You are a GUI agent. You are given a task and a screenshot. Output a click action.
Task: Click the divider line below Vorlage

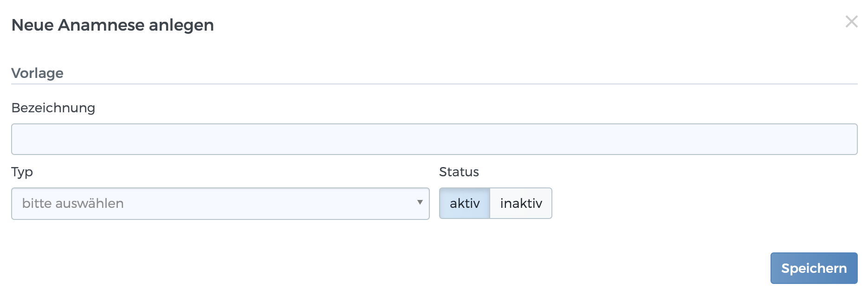434,84
